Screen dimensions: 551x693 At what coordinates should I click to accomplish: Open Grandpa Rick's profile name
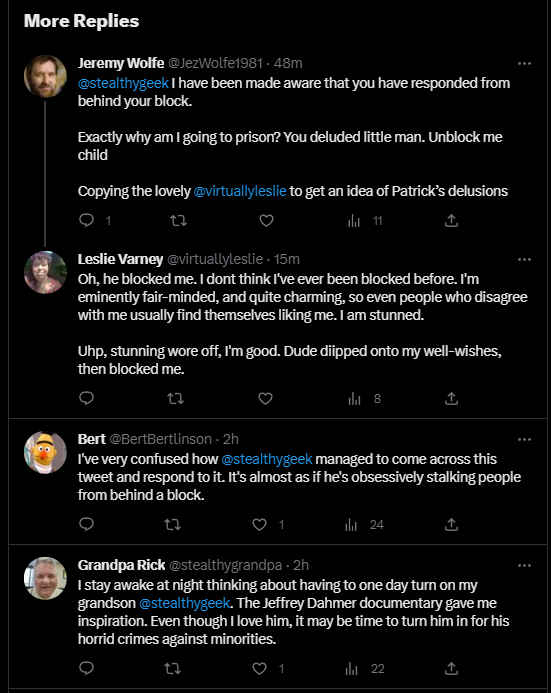click(121, 565)
